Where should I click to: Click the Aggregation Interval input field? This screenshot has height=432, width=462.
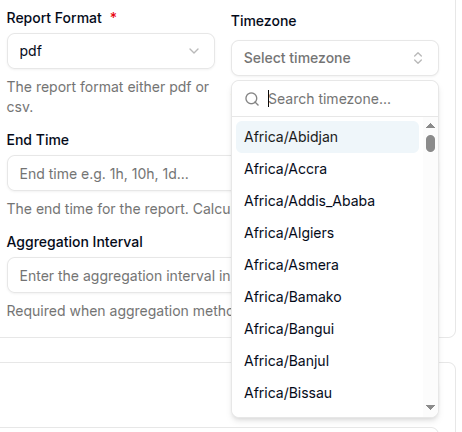pos(119,275)
